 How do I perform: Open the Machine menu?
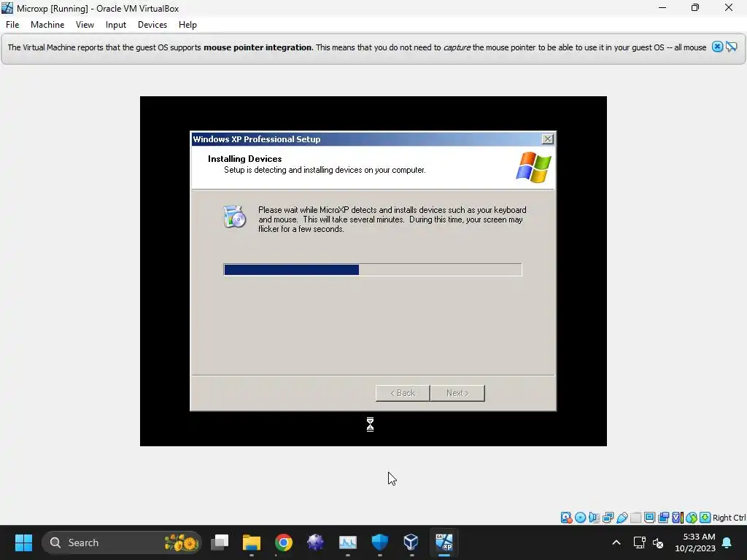point(47,25)
